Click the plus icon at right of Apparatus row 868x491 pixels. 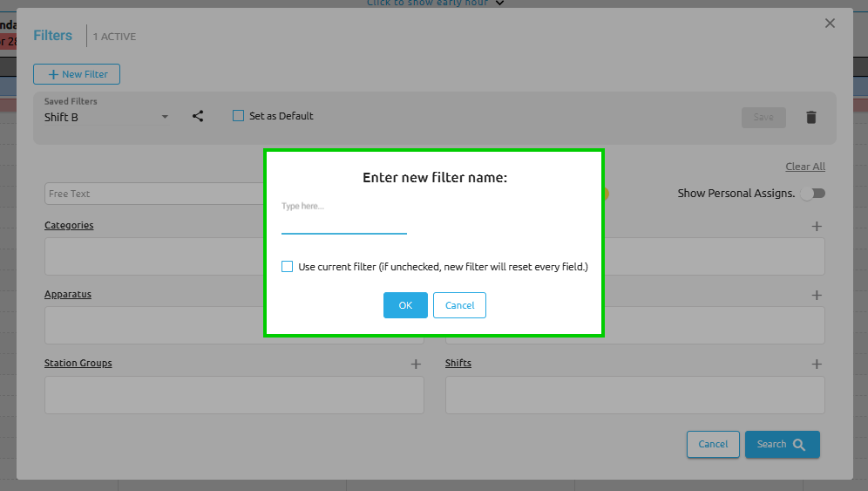(817, 295)
